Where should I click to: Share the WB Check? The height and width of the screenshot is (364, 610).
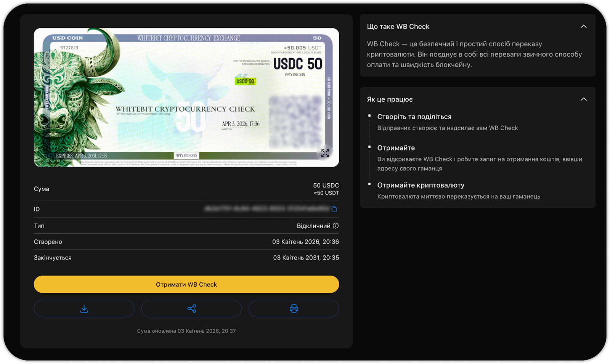point(191,308)
